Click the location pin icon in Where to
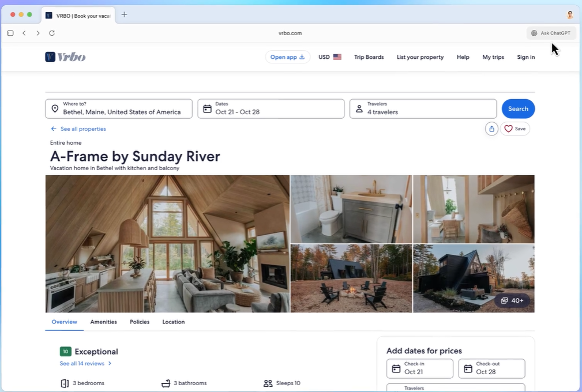This screenshot has height=392, width=582. point(55,108)
